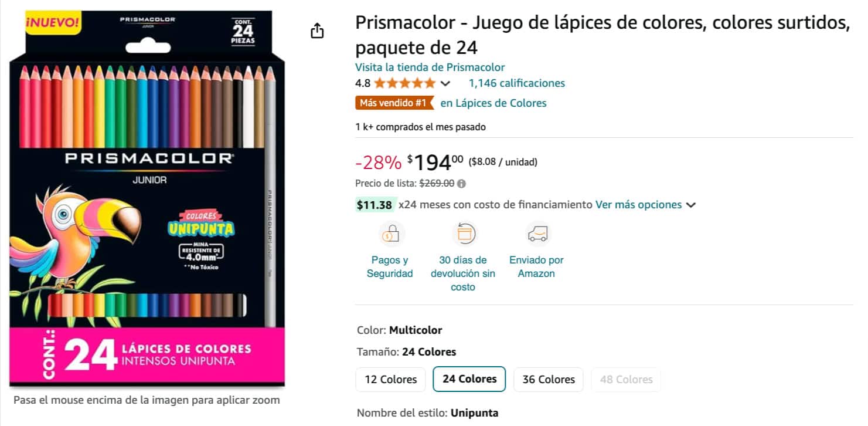Viewport: 868px width, 426px height.
Task: Select the 24 Colores size option
Action: 469,379
